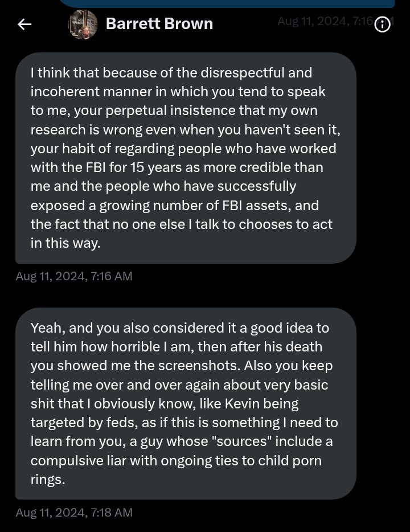Open the Barrett Brown name header
The width and height of the screenshot is (410, 532).
pyautogui.click(x=159, y=24)
